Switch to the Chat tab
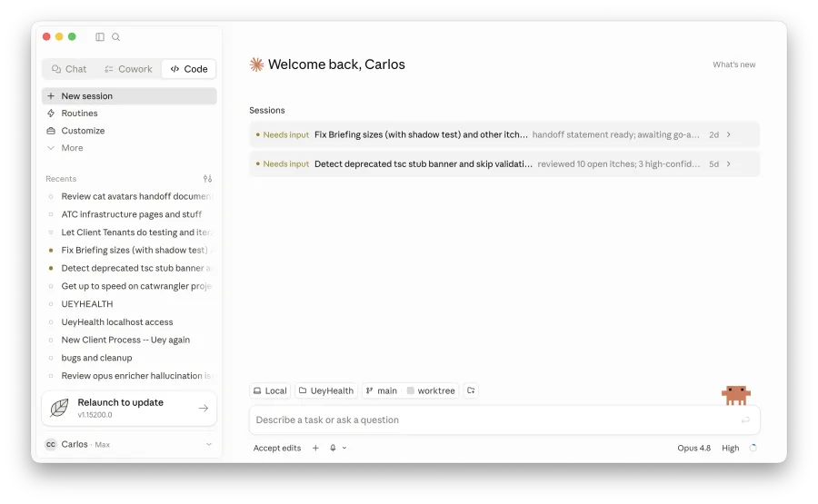 [69, 69]
